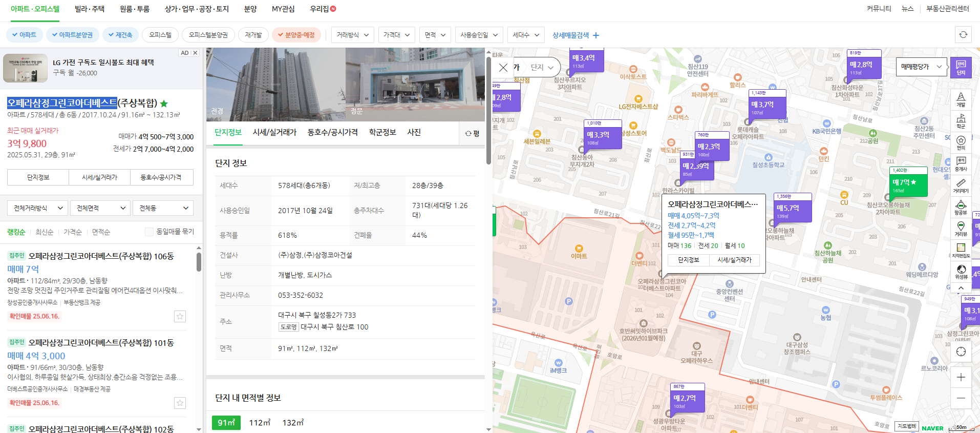The width and height of the screenshot is (980, 433).
Task: Zoom out the map with minus button
Action: pyautogui.click(x=961, y=398)
